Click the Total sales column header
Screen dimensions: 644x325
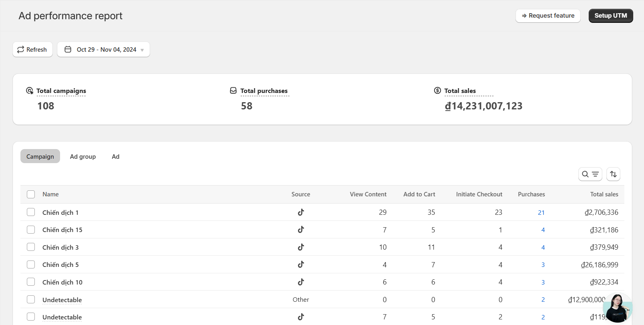click(x=604, y=194)
